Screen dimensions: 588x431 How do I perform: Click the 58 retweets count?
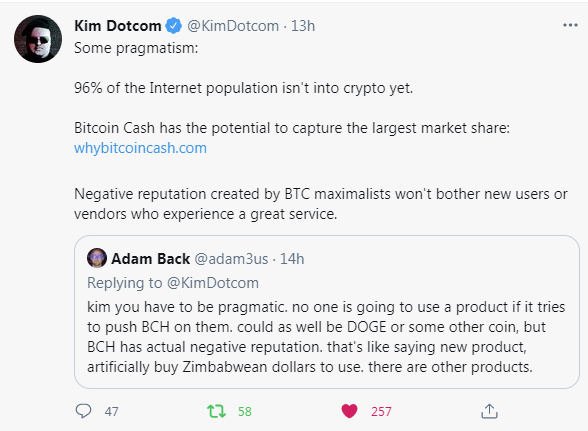[x=244, y=411]
